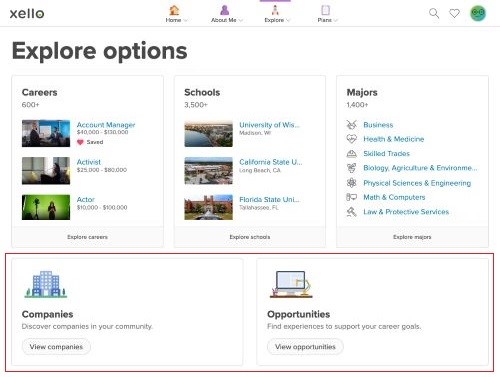Open University of Wis... school link
This screenshot has height=377, width=500.
(269, 125)
